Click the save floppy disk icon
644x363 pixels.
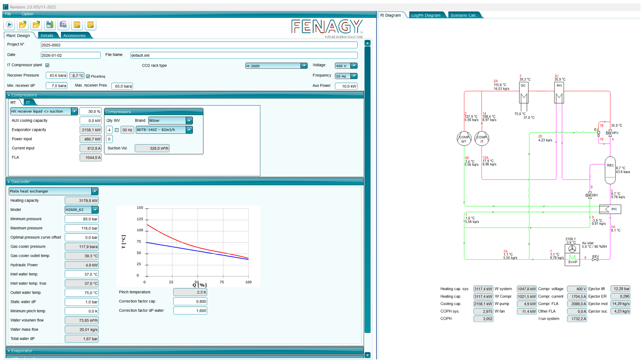click(50, 25)
